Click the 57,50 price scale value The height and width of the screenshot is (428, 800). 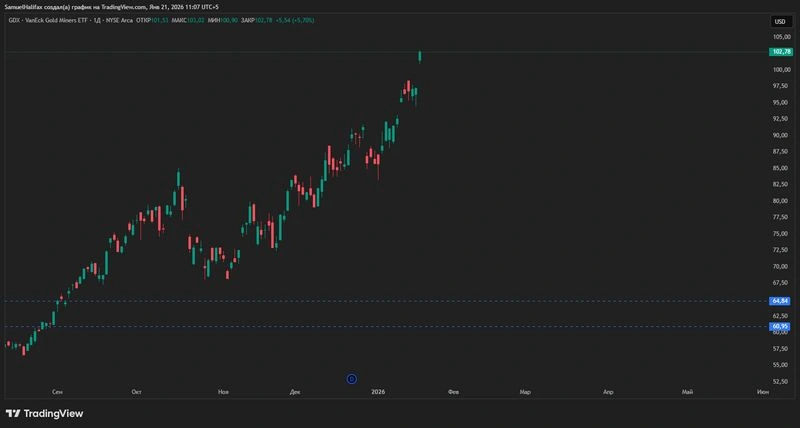coord(782,348)
